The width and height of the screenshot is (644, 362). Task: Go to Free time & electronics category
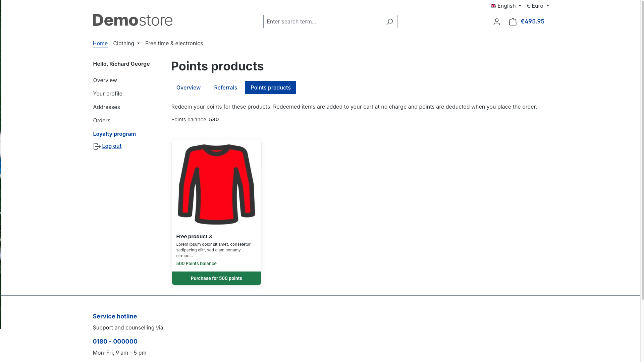[x=174, y=43]
